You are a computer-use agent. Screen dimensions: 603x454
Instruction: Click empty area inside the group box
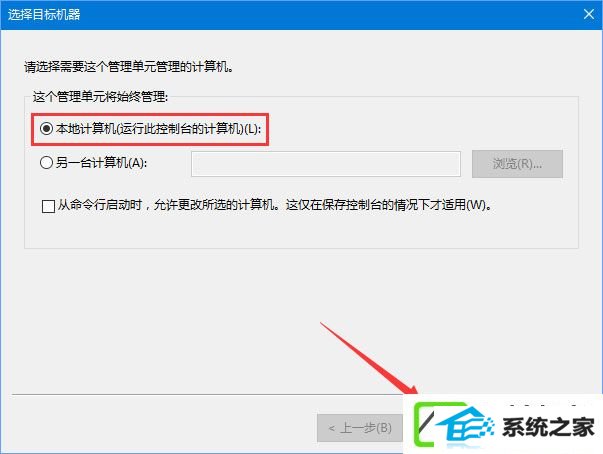300,231
